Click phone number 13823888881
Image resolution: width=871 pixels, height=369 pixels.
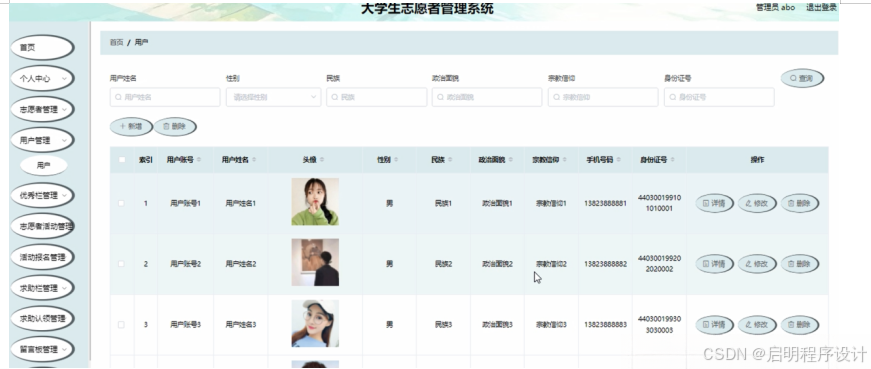[605, 203]
